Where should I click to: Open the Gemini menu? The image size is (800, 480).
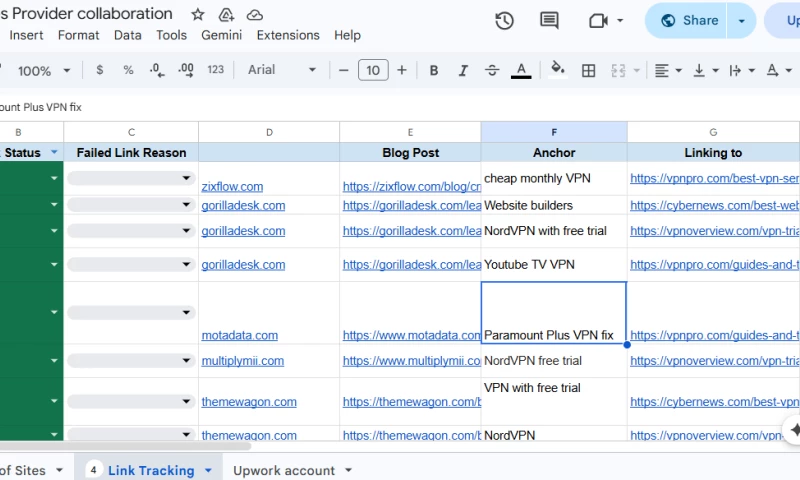221,35
